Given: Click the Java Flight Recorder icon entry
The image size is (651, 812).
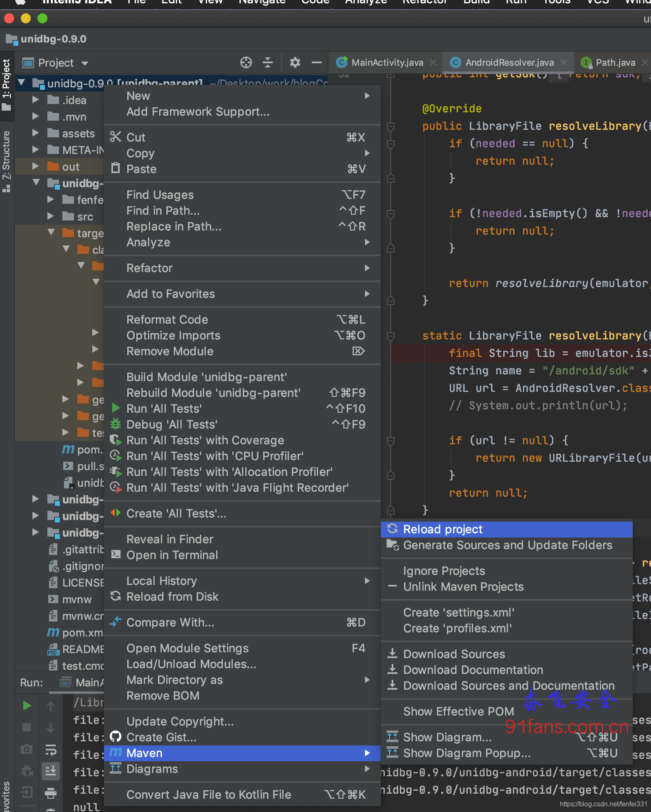Looking at the screenshot, I should (116, 487).
